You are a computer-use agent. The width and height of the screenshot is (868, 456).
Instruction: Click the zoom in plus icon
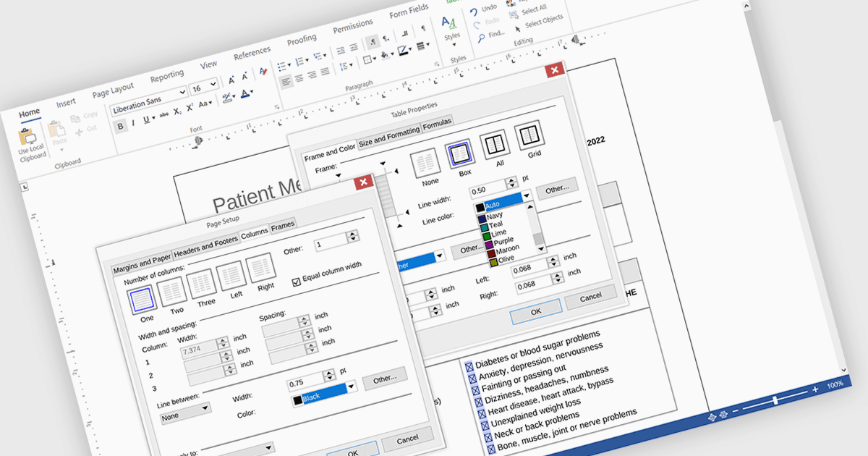pyautogui.click(x=815, y=389)
